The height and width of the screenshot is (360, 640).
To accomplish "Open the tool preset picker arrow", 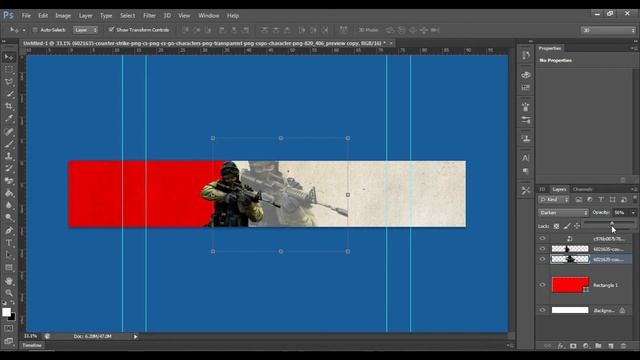I will tap(24, 30).
